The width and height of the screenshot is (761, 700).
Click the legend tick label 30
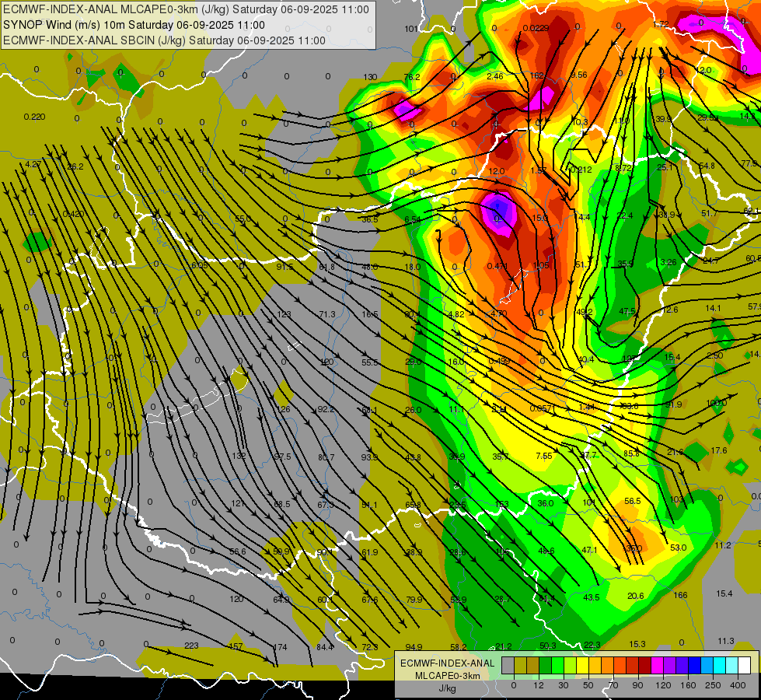click(x=564, y=685)
